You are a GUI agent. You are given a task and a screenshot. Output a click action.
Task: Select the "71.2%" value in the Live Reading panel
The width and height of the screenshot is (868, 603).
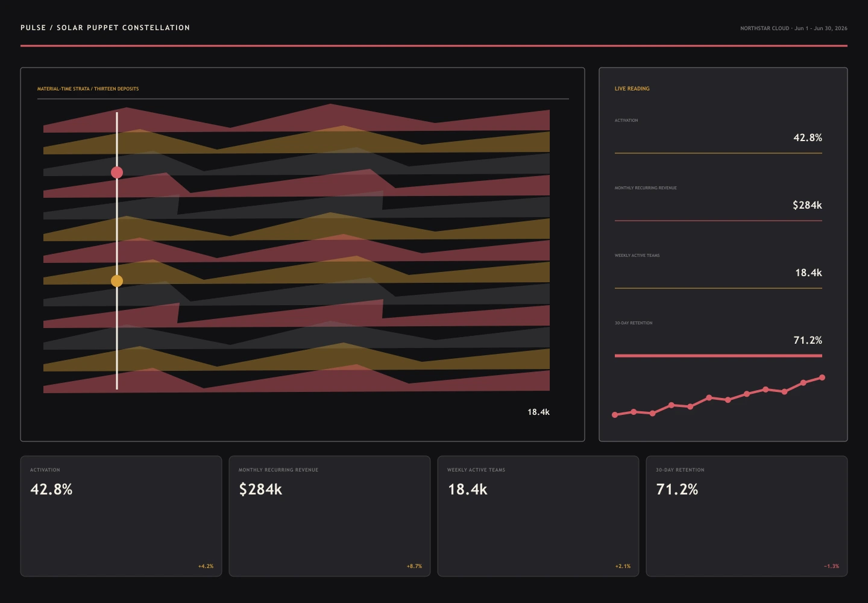(808, 340)
